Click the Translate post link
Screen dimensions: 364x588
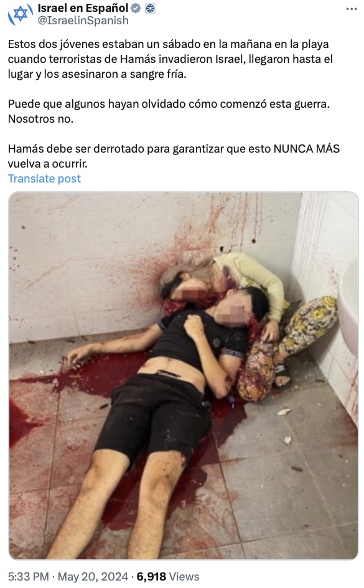pos(44,179)
